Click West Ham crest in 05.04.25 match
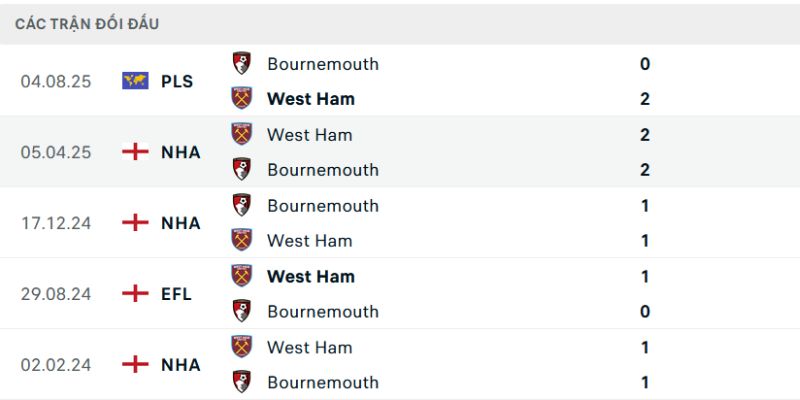This screenshot has width=800, height=400. (x=242, y=134)
